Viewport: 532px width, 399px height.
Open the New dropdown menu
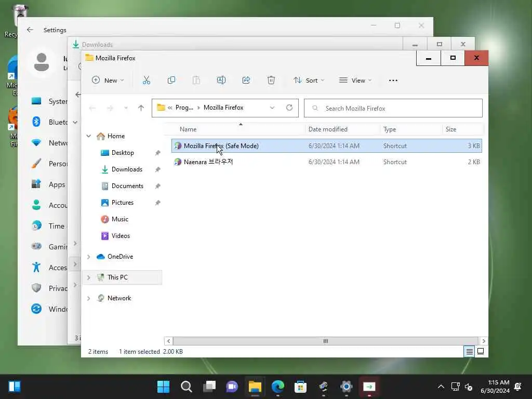[108, 81]
